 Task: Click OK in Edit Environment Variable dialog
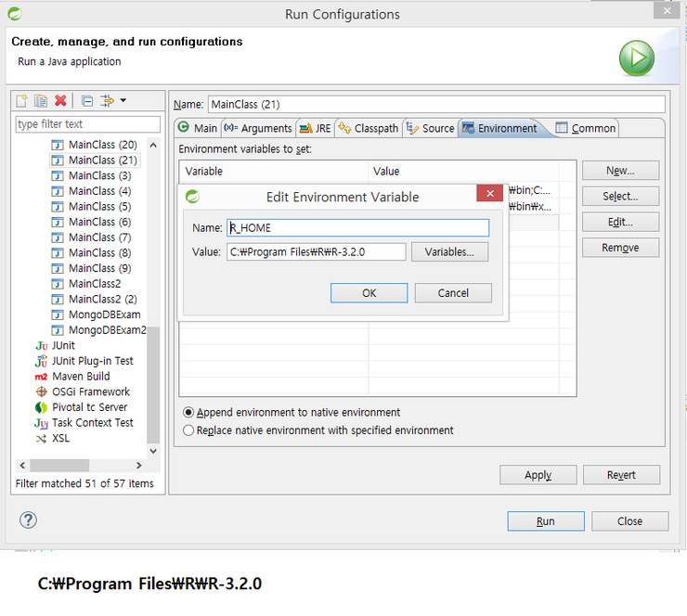[369, 293]
